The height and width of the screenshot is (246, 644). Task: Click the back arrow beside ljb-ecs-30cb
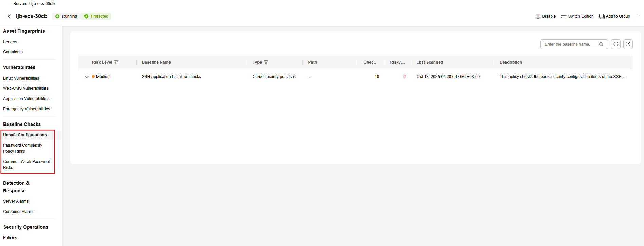pos(9,16)
